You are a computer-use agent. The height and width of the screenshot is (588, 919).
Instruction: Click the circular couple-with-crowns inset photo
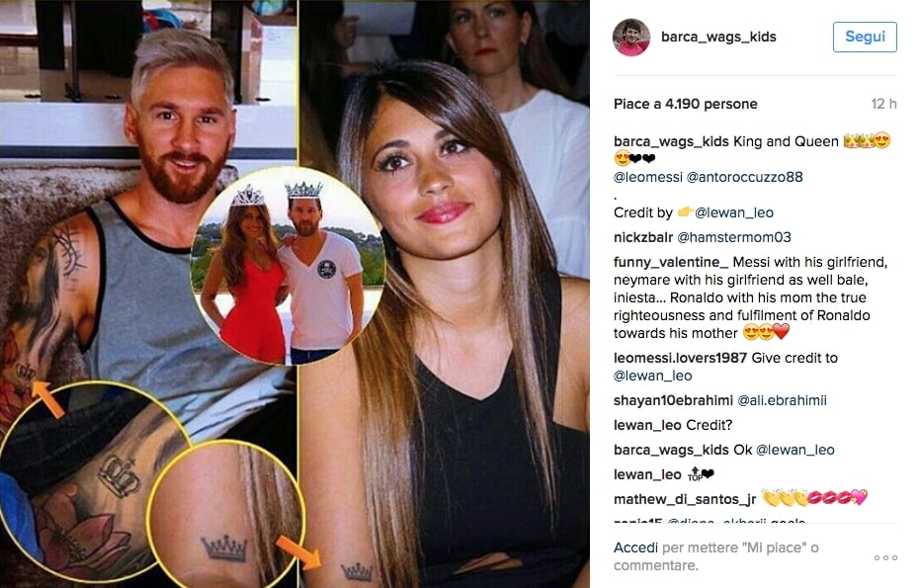[x=289, y=266]
